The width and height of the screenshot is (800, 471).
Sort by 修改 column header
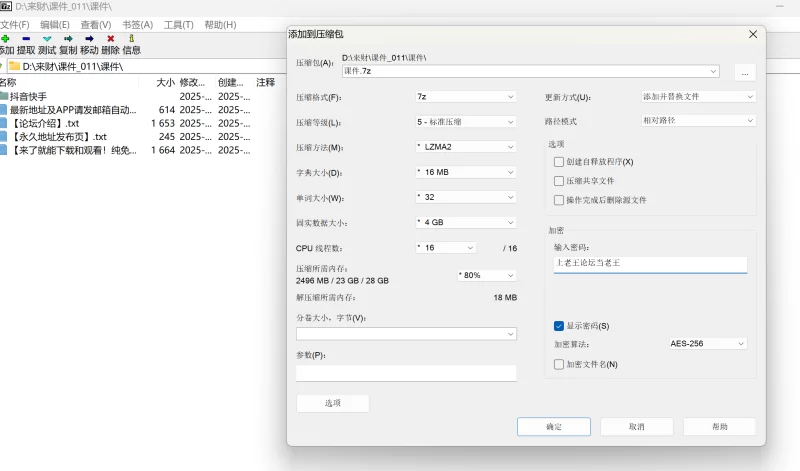tap(192, 82)
